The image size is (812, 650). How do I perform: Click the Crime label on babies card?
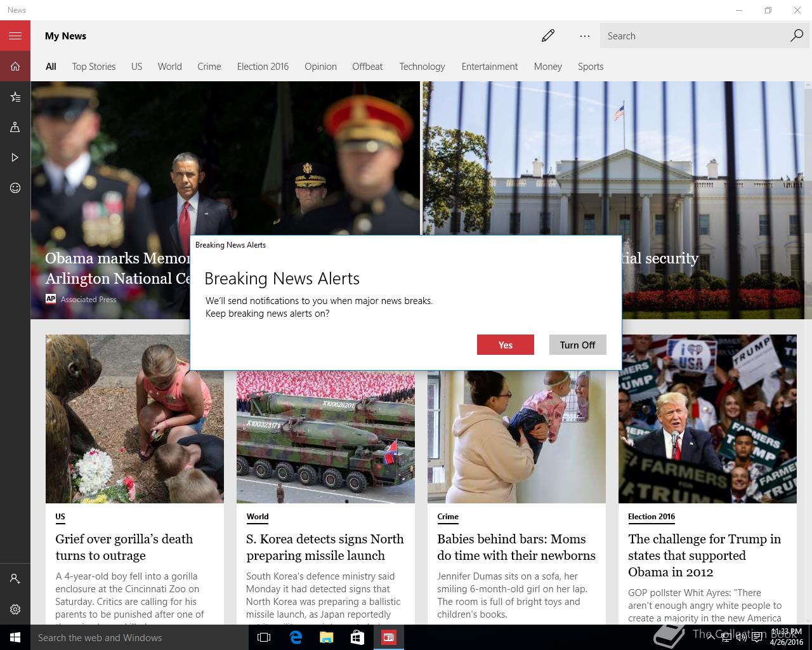coord(448,517)
